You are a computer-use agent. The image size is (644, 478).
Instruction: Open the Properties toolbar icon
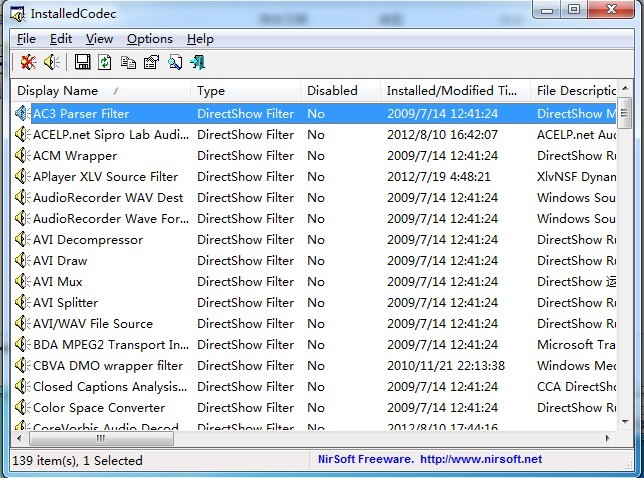click(x=151, y=63)
